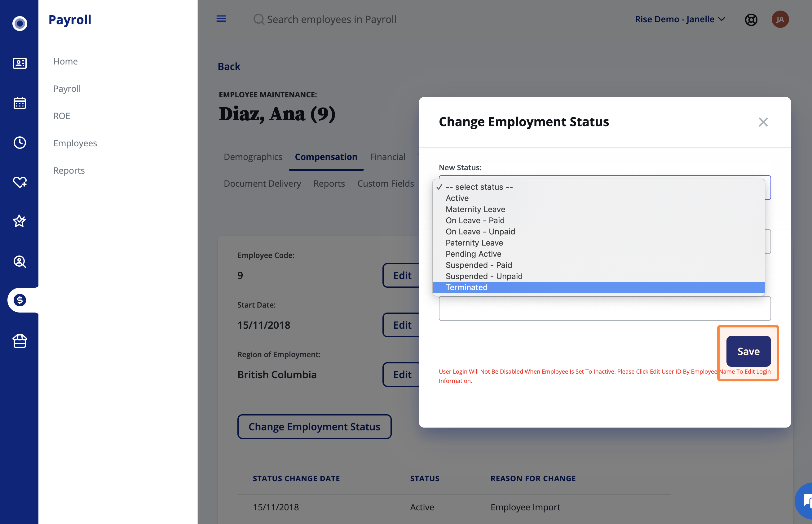812x524 pixels.
Task: Switch to the Document Delivery tab
Action: (x=262, y=184)
